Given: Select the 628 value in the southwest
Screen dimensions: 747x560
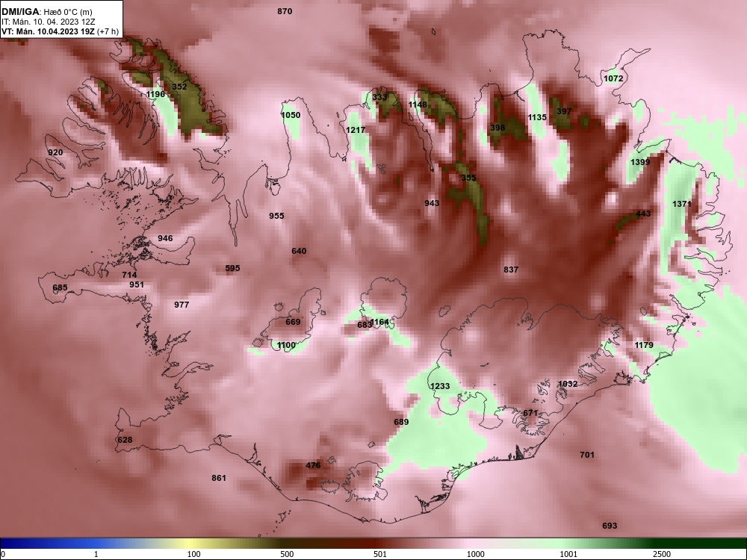Looking at the screenshot, I should (x=125, y=440).
